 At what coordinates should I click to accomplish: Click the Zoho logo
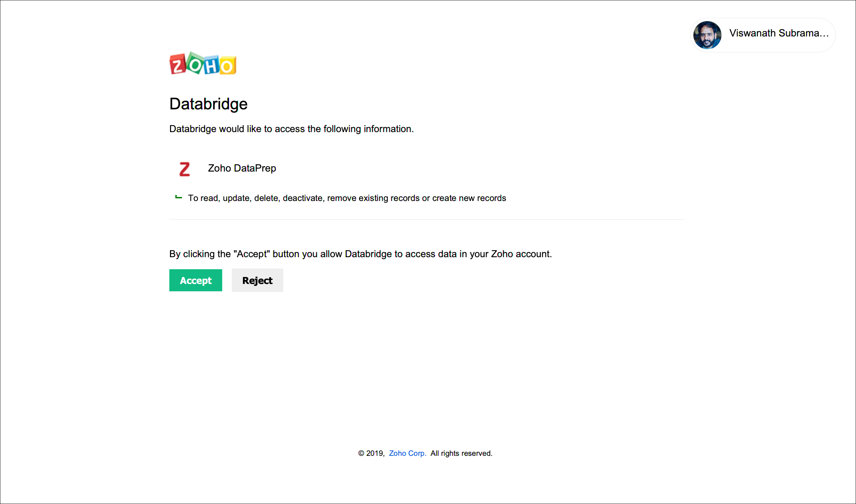pos(202,64)
